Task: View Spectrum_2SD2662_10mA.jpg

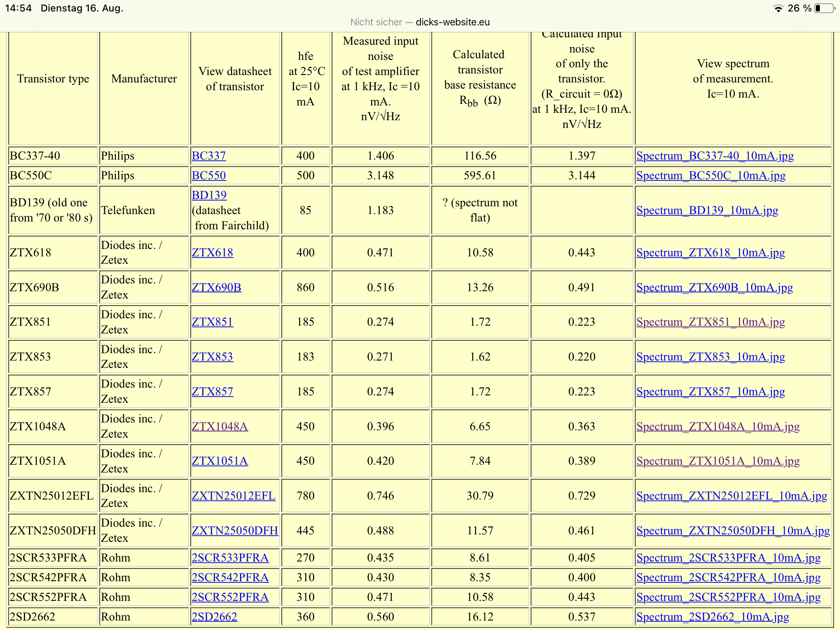Action: (713, 617)
